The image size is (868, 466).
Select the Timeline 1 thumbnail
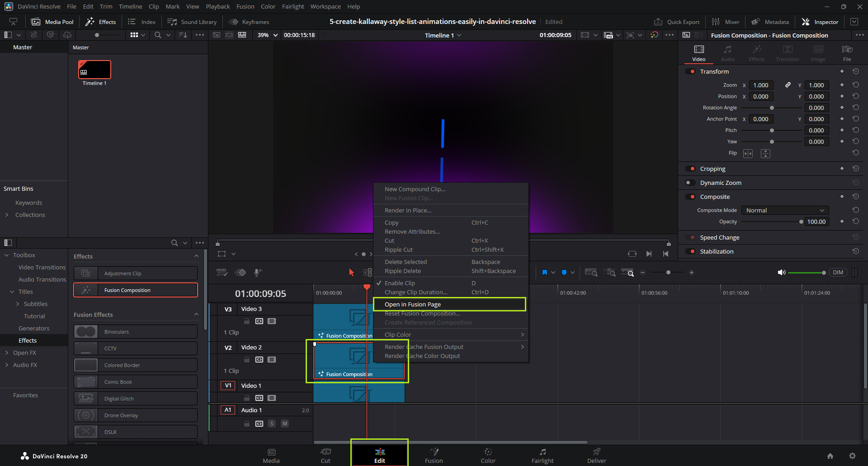point(94,70)
